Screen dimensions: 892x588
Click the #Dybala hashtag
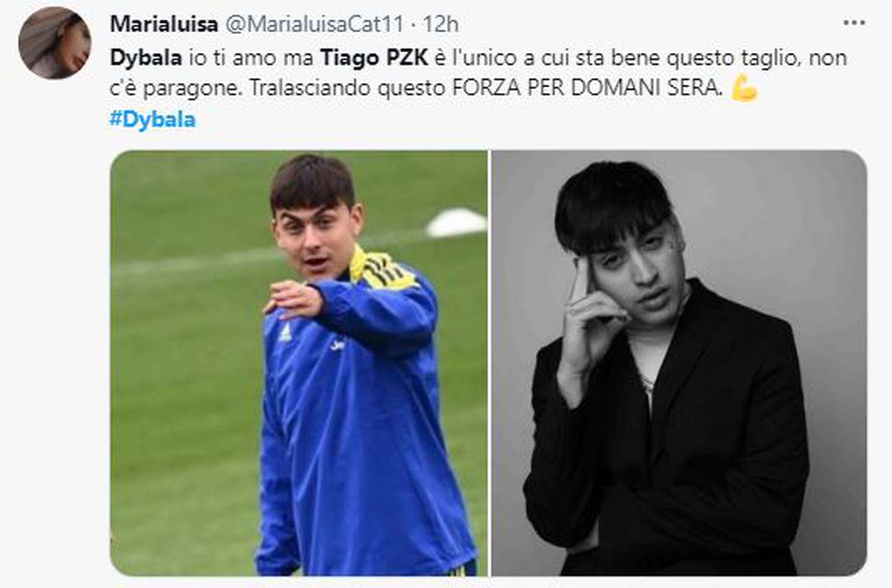coord(152,119)
